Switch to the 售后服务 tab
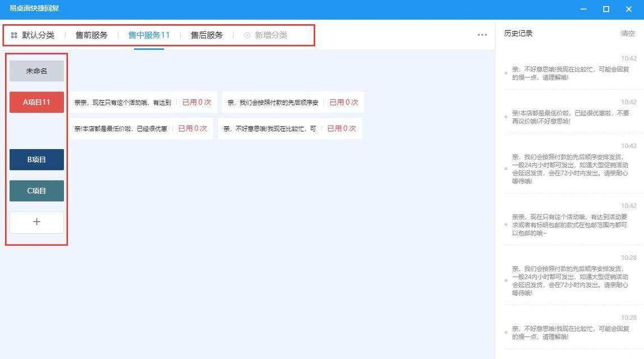644x359 pixels. [206, 35]
